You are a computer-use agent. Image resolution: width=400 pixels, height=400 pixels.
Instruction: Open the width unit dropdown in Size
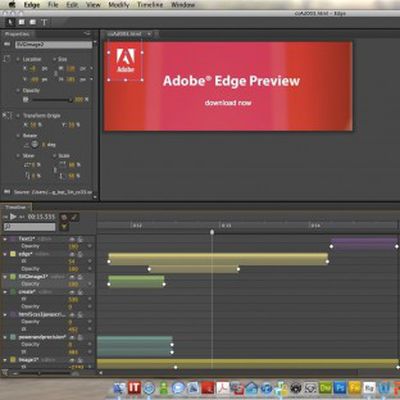(x=92, y=68)
